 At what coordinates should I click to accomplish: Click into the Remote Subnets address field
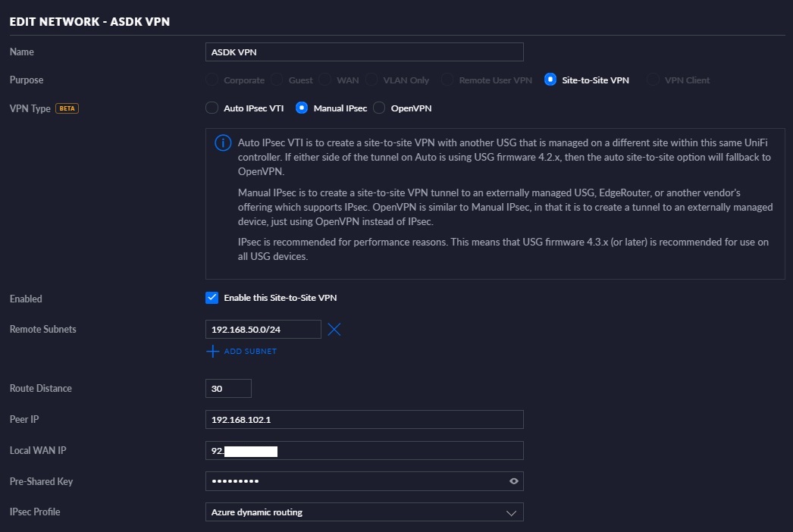pos(263,329)
